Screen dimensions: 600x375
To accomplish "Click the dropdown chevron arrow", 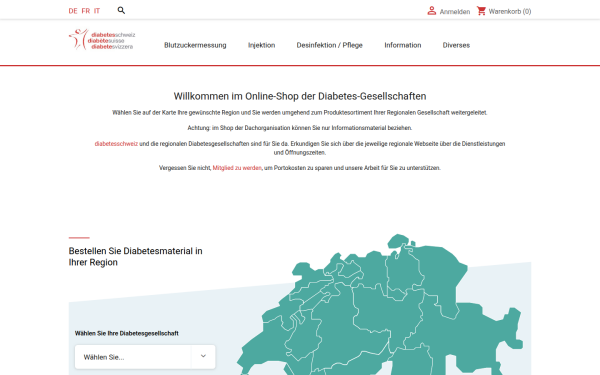I will coord(203,356).
